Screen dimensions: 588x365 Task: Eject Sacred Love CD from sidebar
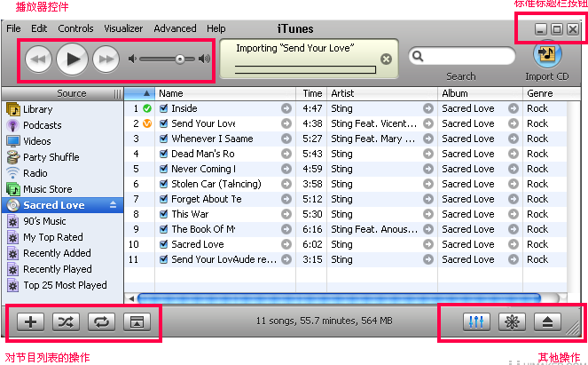click(x=113, y=204)
